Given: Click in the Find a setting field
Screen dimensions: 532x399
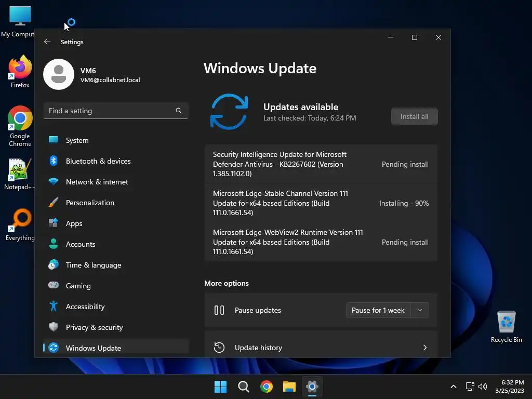Looking at the screenshot, I should click(116, 111).
